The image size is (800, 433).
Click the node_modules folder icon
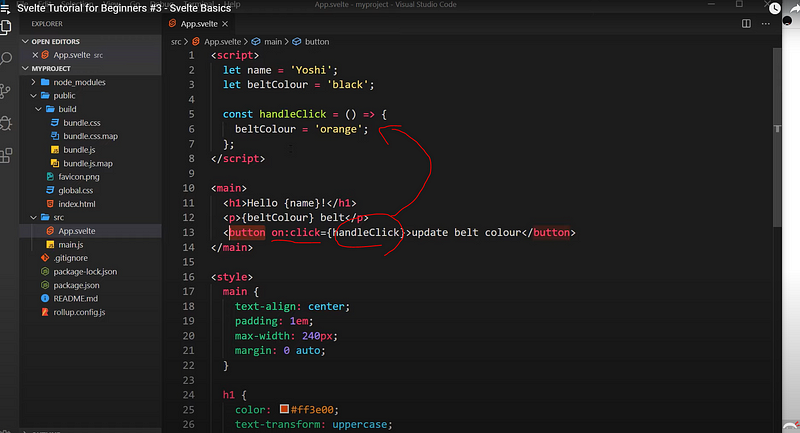pos(45,82)
